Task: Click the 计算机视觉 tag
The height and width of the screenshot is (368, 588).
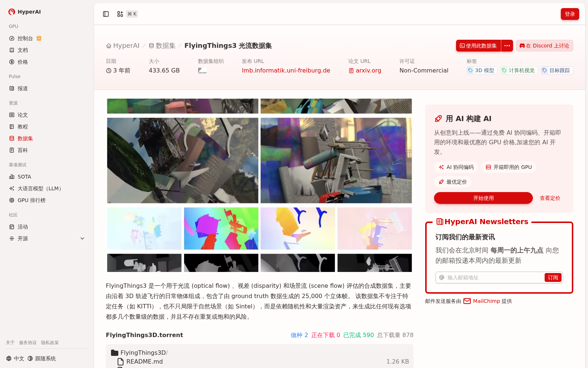Action: coord(519,70)
